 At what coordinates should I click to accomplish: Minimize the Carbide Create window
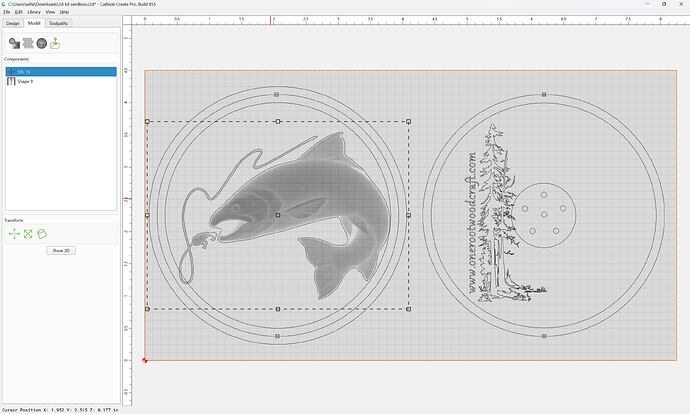coord(648,4)
